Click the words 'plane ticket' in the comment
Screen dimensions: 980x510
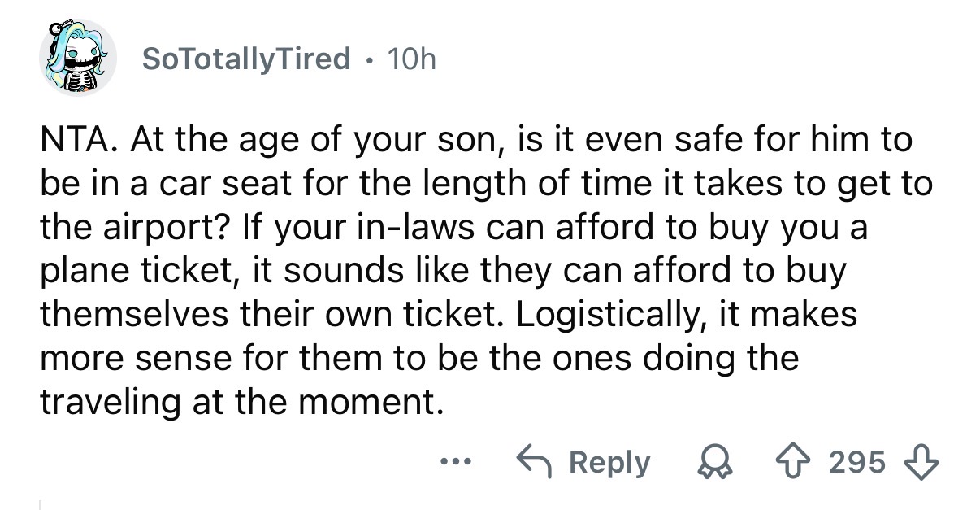(132, 270)
